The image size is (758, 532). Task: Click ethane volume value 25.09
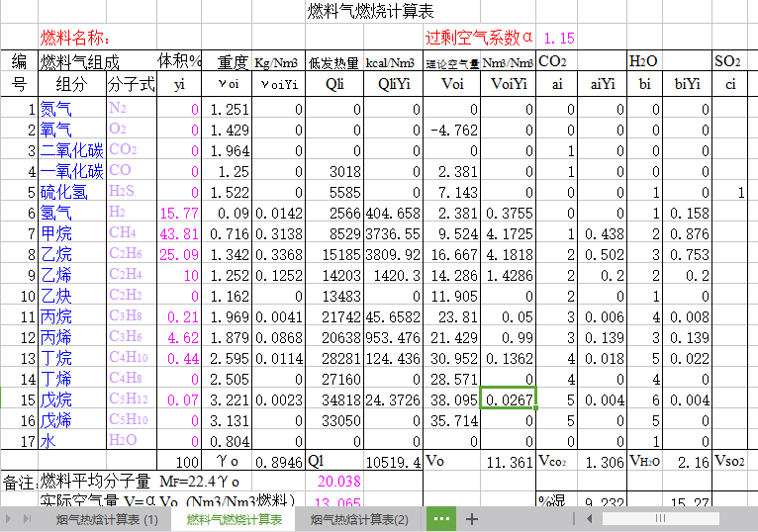[x=179, y=254]
